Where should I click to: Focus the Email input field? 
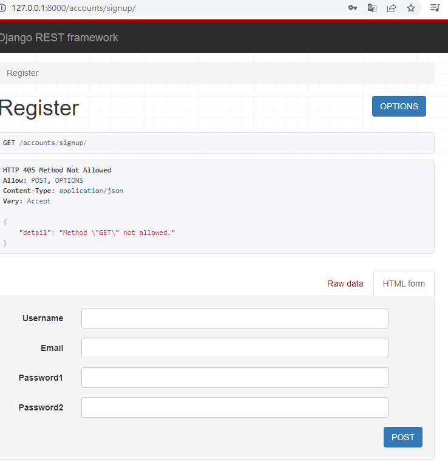click(234, 348)
